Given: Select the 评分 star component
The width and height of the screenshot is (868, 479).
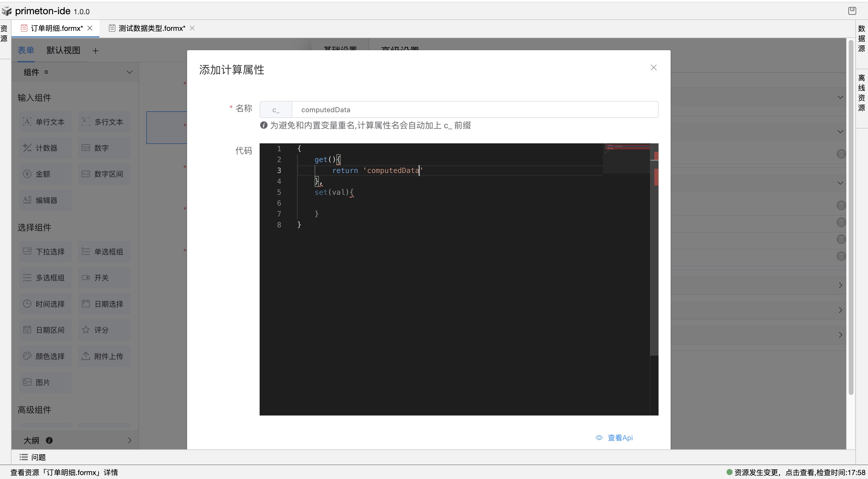Looking at the screenshot, I should click(104, 330).
